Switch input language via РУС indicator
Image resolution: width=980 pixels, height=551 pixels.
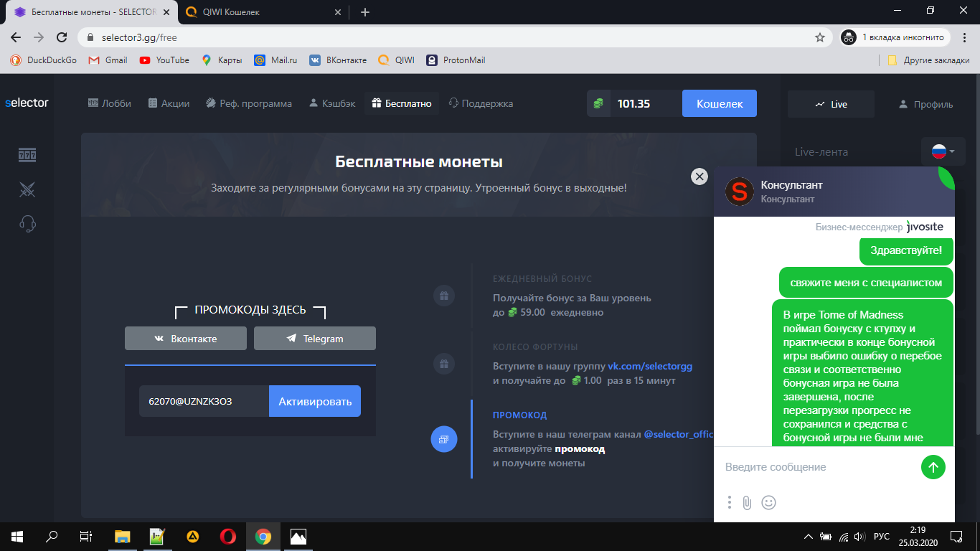point(882,537)
